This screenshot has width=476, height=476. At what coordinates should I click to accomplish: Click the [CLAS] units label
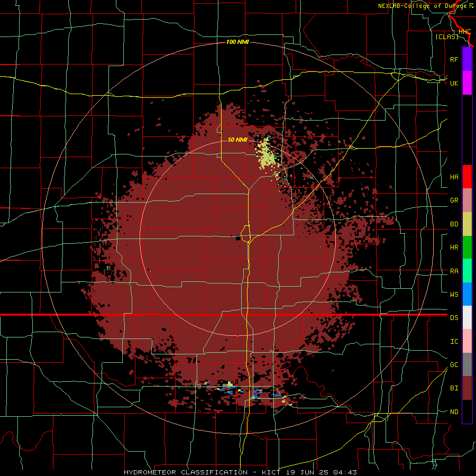pos(447,37)
